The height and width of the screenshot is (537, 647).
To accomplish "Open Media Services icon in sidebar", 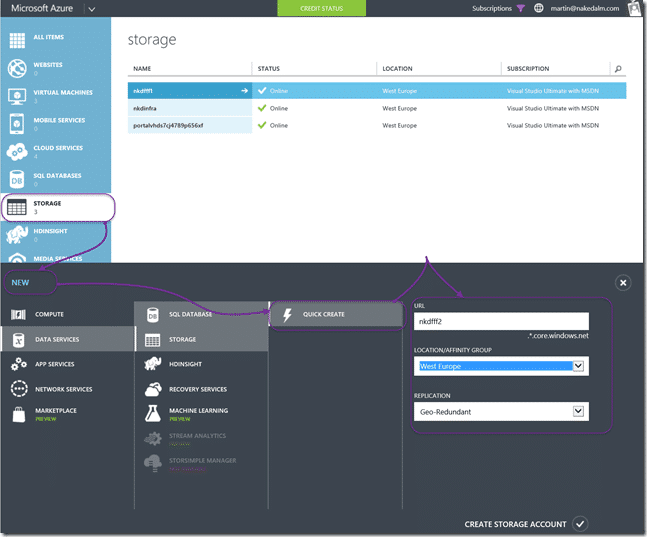I will pyautogui.click(x=17, y=258).
